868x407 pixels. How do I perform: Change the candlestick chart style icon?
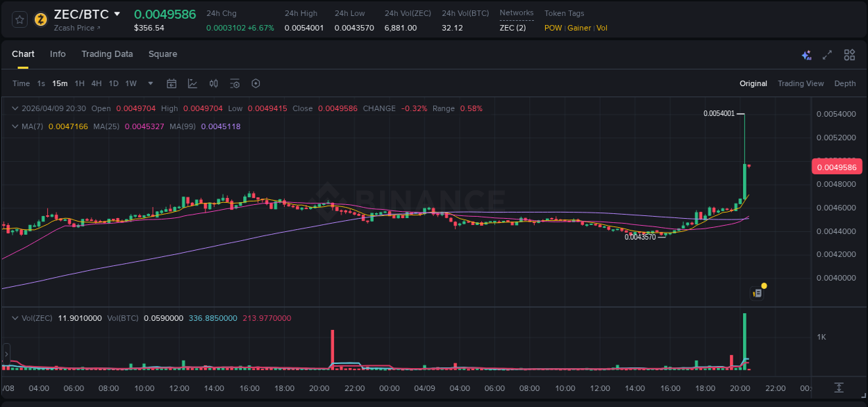[214, 83]
